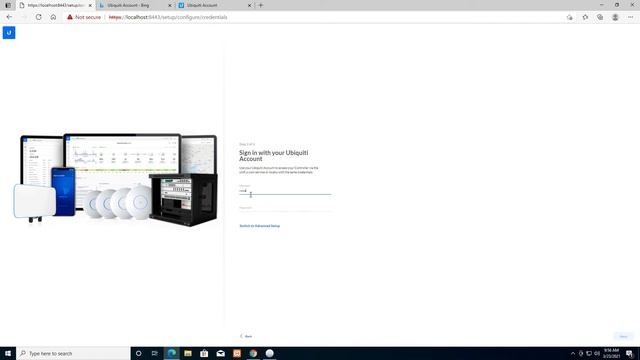Open Google Chrome from the taskbar

pos(253,353)
